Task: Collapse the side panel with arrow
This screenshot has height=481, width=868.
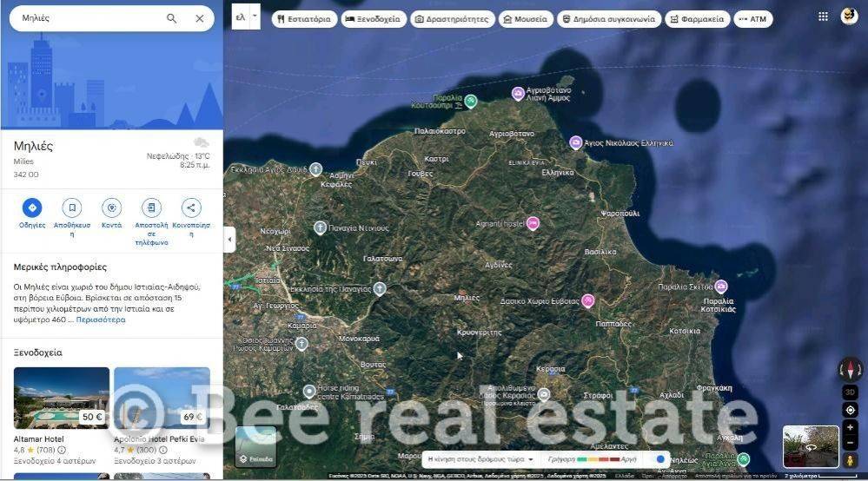Action: [229, 240]
